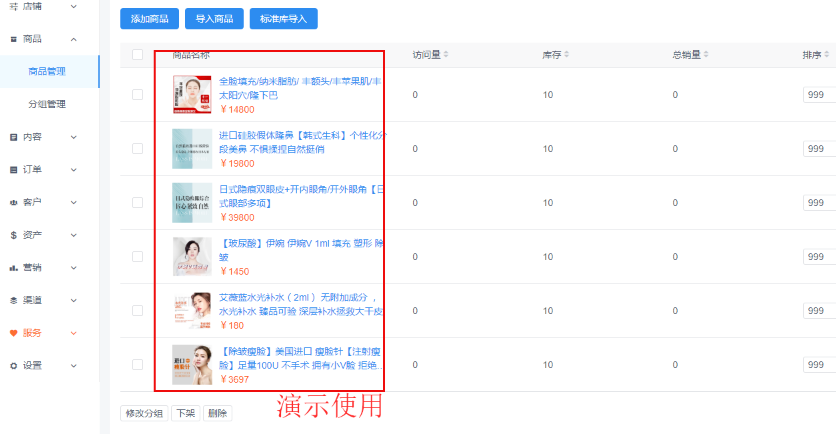
Task: Click the 服务 heart icon
Action: pos(13,333)
